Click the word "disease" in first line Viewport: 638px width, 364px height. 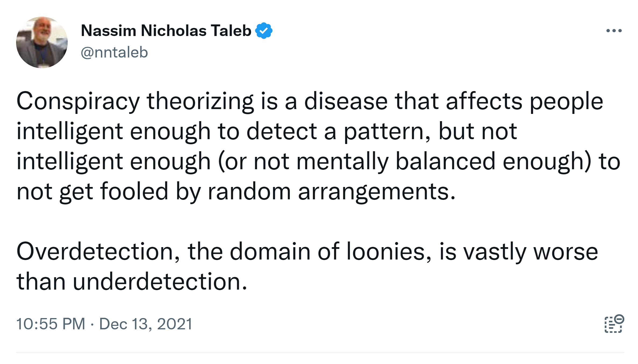(346, 101)
